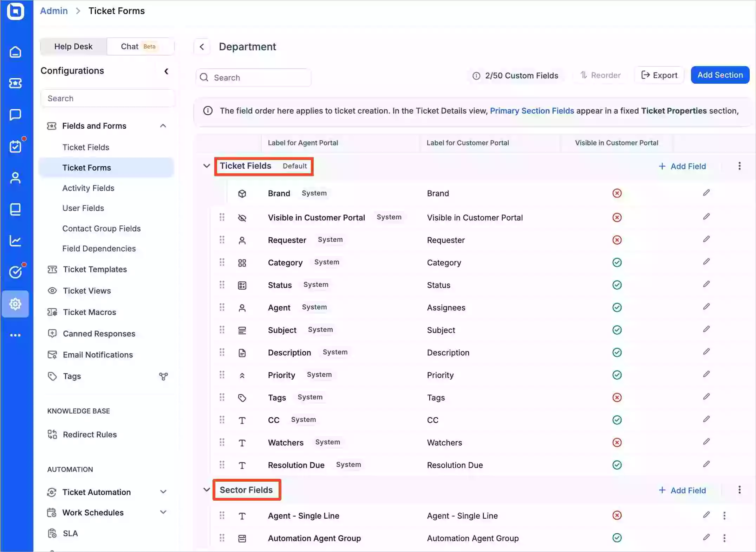Expand the Work Schedules group

coord(163,512)
